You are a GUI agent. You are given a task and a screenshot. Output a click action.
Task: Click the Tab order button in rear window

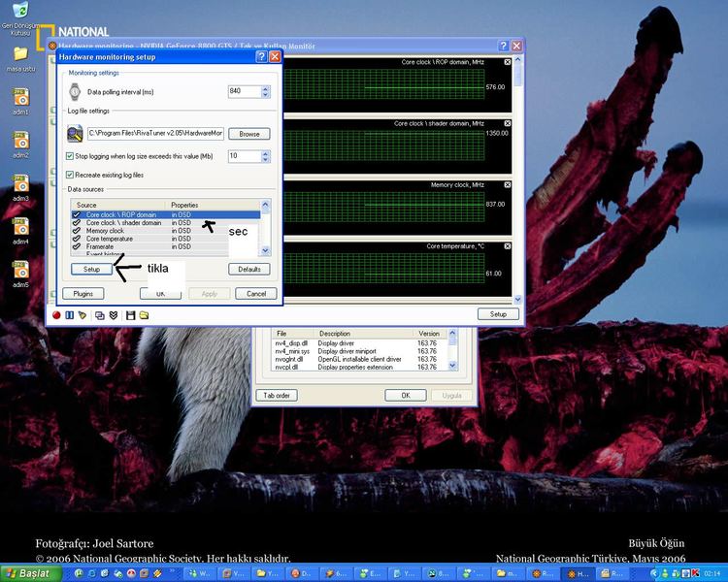pos(277,396)
